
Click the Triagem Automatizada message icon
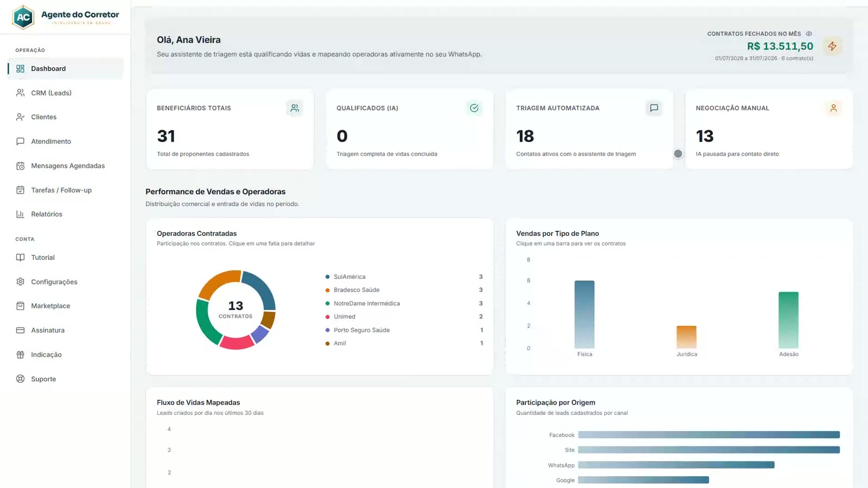click(654, 108)
